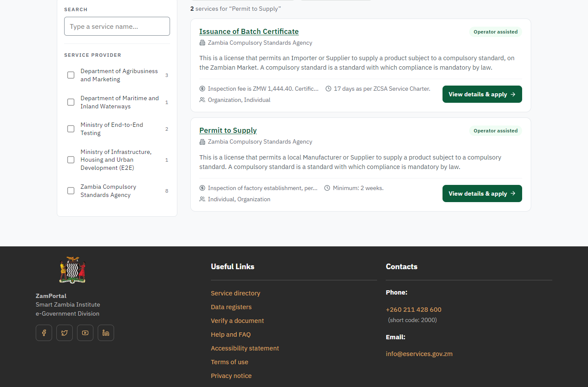The height and width of the screenshot is (387, 588).
Task: Open the Accessibility statement link
Action: click(x=245, y=348)
